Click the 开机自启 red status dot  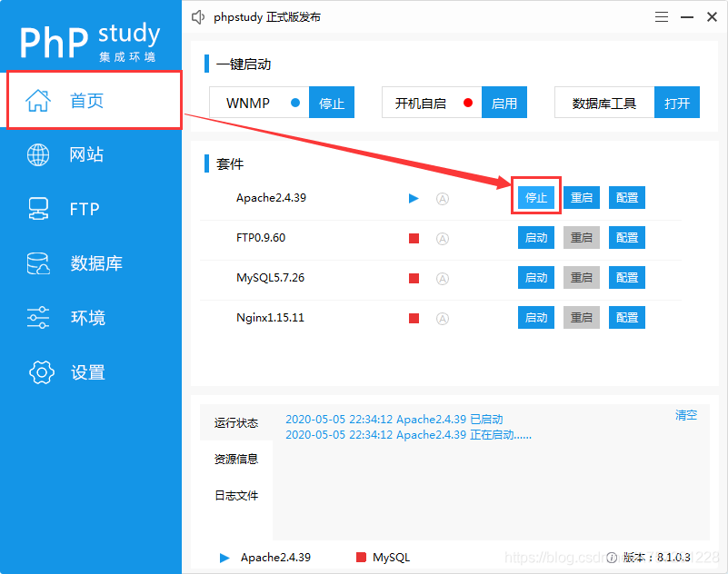click(x=468, y=103)
